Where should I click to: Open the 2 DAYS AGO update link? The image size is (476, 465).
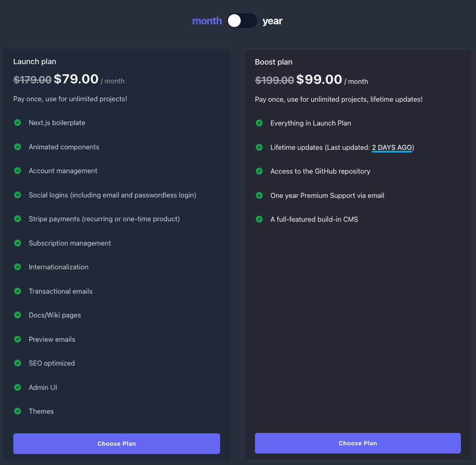pos(392,148)
